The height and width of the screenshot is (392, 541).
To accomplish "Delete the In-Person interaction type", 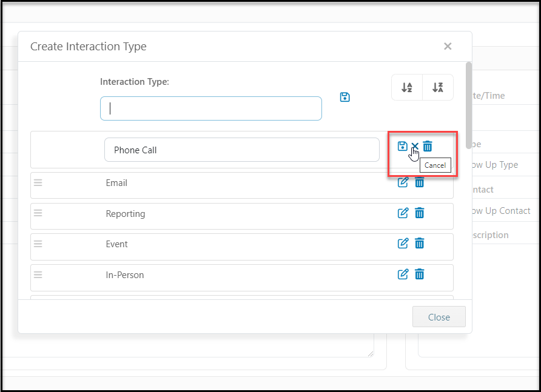I will pyautogui.click(x=420, y=274).
